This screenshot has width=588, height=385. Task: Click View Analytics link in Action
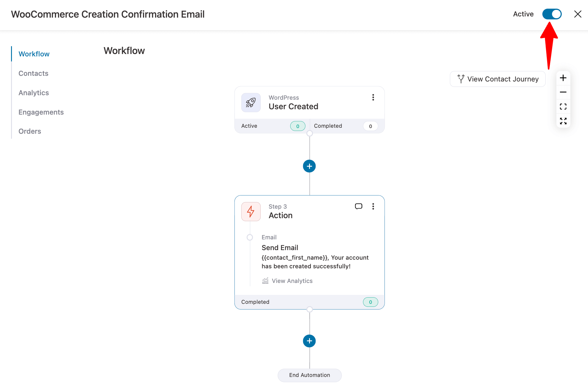(292, 281)
